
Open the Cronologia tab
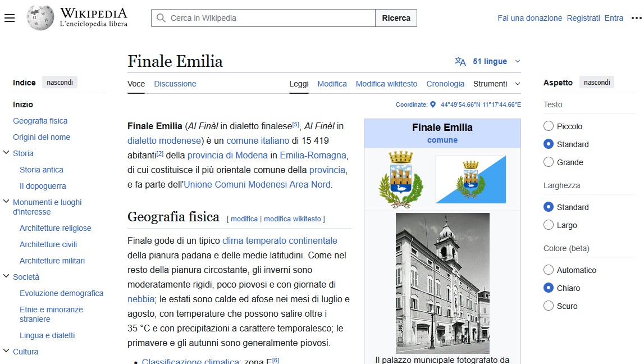point(445,83)
